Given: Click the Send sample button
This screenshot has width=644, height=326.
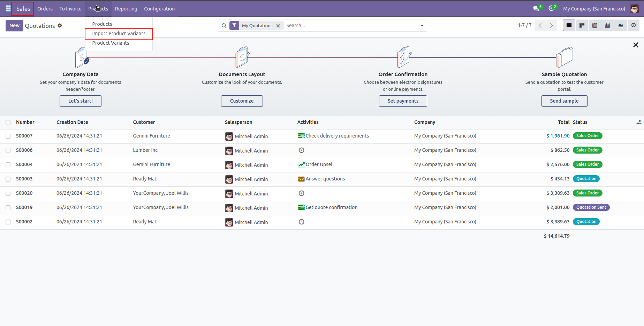Looking at the screenshot, I should click(564, 101).
